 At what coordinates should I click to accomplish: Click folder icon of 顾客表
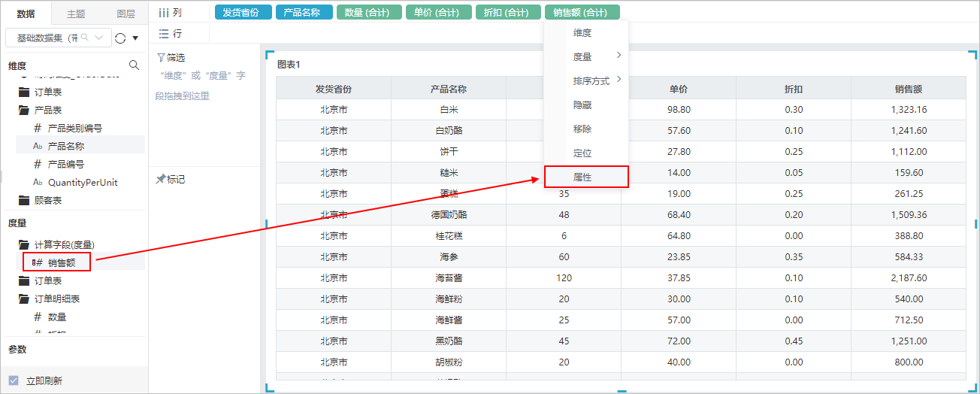click(24, 201)
